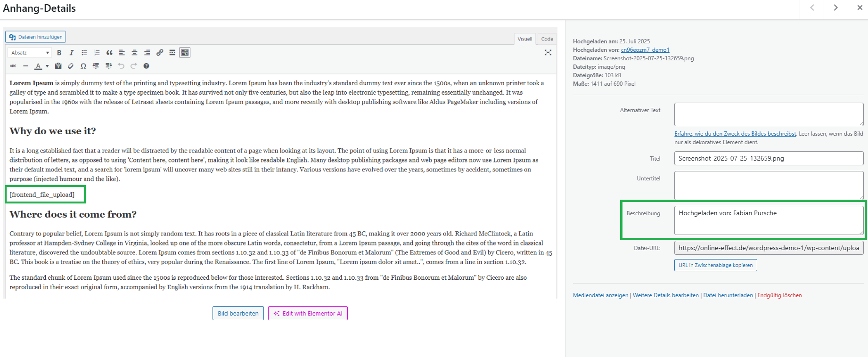Focus the Alternativer Text field
This screenshot has width=868, height=357.
click(769, 114)
